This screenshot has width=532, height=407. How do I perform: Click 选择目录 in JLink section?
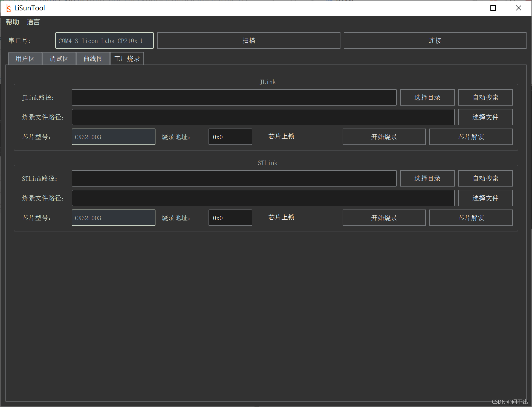(x=427, y=97)
